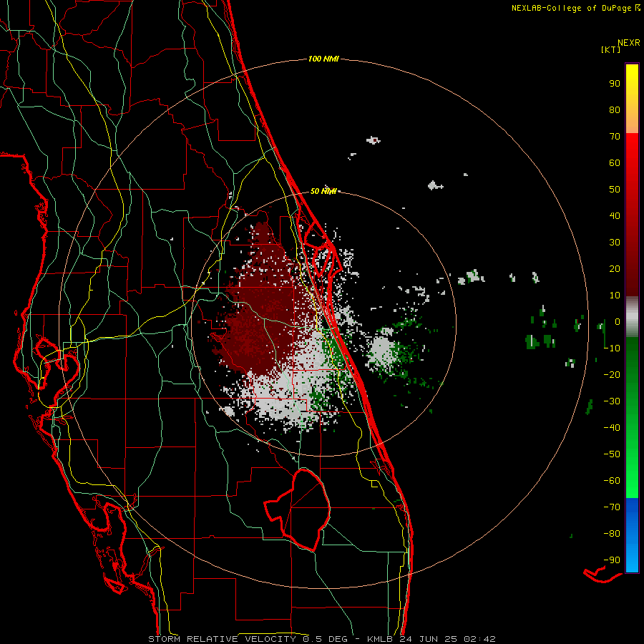Select the -30 knot scale label
This screenshot has width=644, height=644.
tap(612, 401)
